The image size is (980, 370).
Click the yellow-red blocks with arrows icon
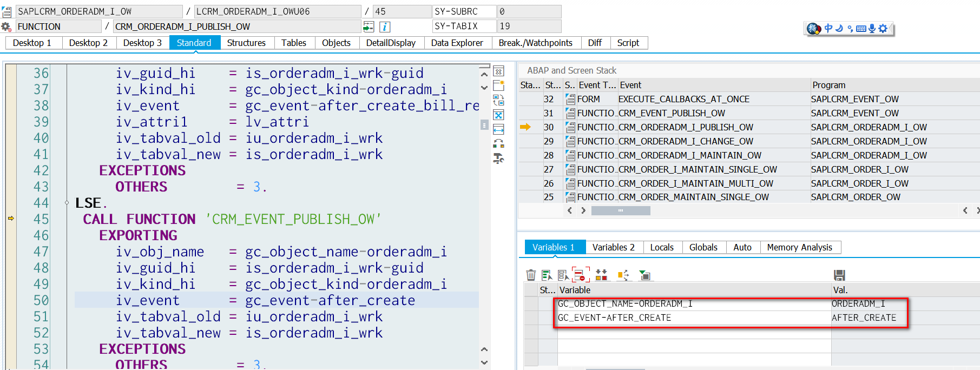point(601,275)
